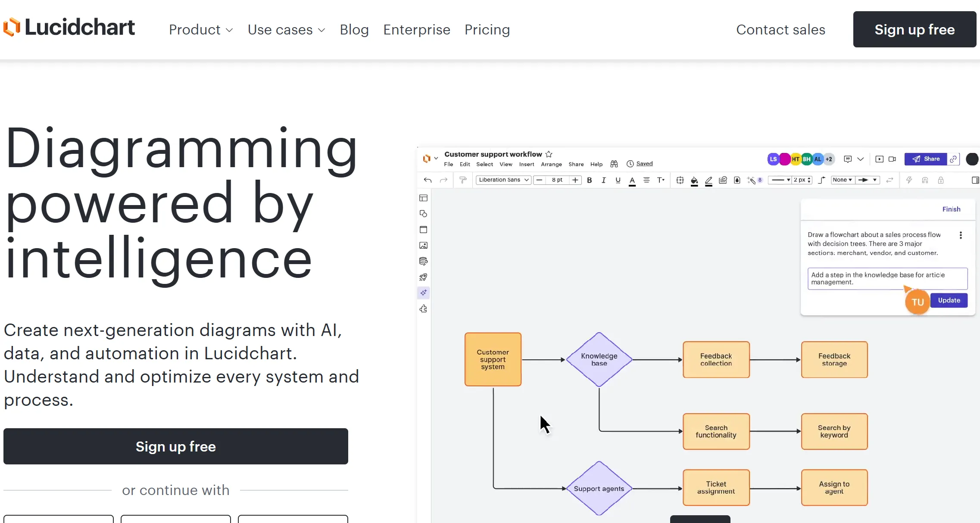980x523 pixels.
Task: Expand the Use cases dropdown
Action: (x=286, y=30)
